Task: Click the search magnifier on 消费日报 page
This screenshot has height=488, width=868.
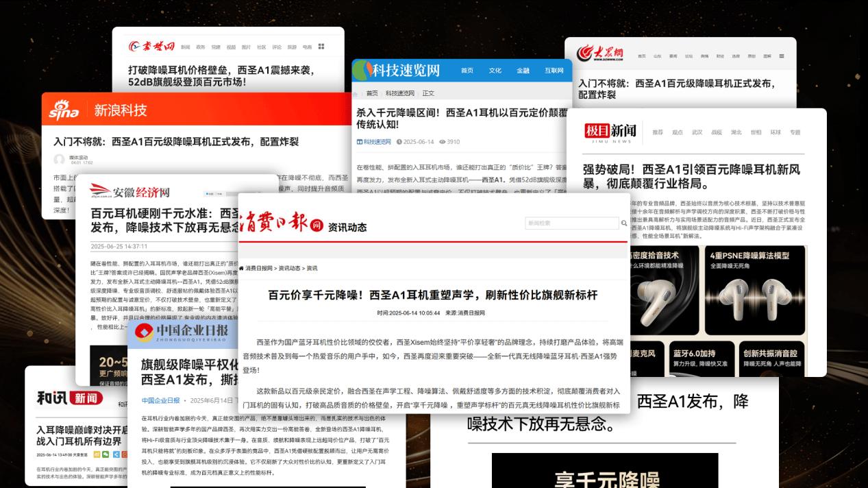Action: (x=623, y=223)
